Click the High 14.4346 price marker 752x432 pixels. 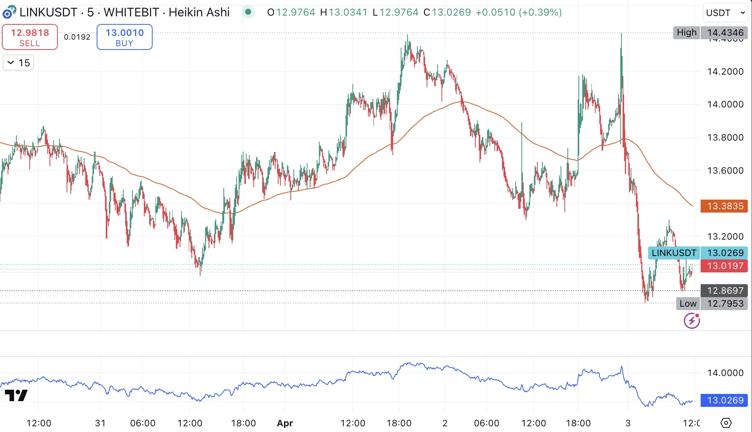coord(711,33)
